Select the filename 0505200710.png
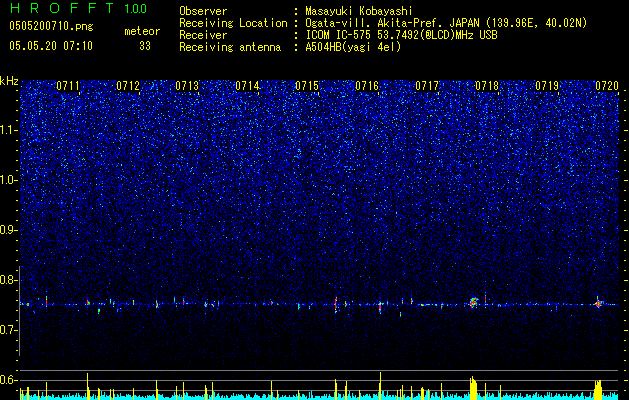The height and width of the screenshot is (400, 629). [x=51, y=27]
